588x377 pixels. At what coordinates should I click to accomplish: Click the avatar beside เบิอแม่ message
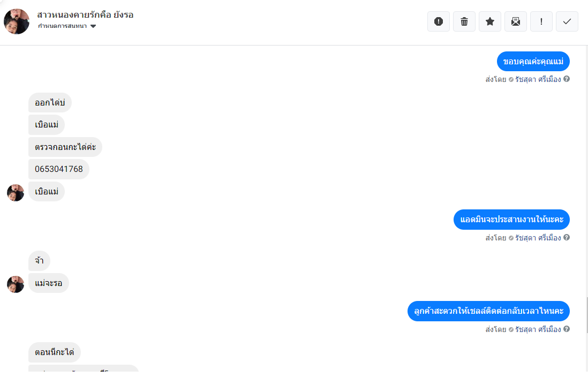coord(16,193)
